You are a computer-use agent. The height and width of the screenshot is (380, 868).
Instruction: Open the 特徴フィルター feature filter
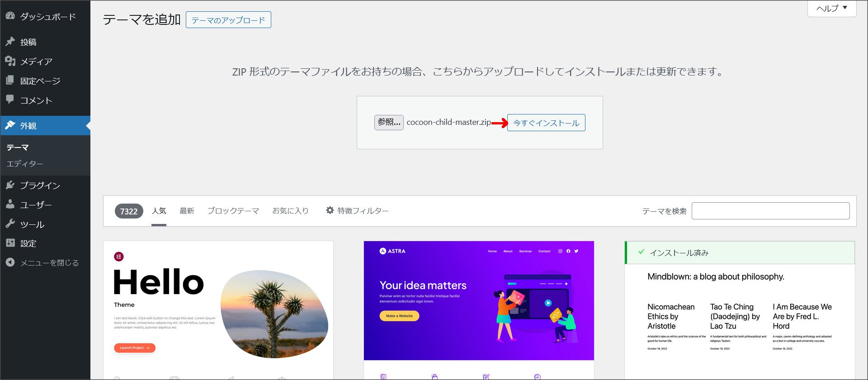point(357,211)
